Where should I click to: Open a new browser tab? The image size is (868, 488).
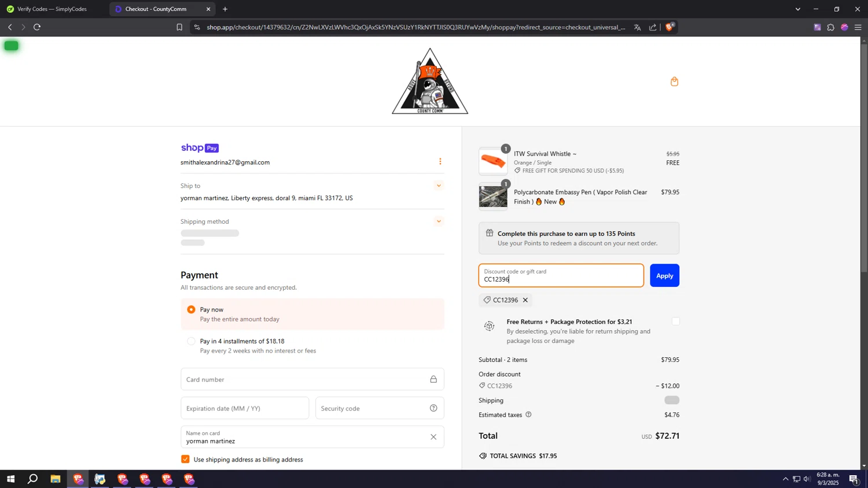coord(225,9)
